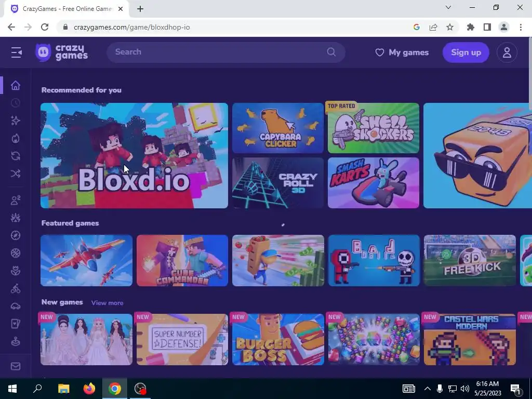532x399 pixels.
Task: Bookmark the page with the star icon
Action: [x=450, y=27]
